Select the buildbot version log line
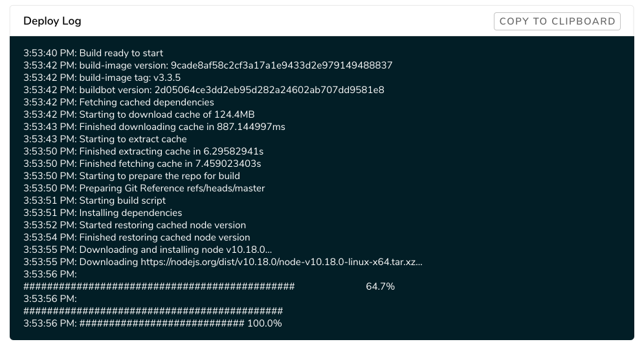The image size is (644, 344). pos(204,90)
